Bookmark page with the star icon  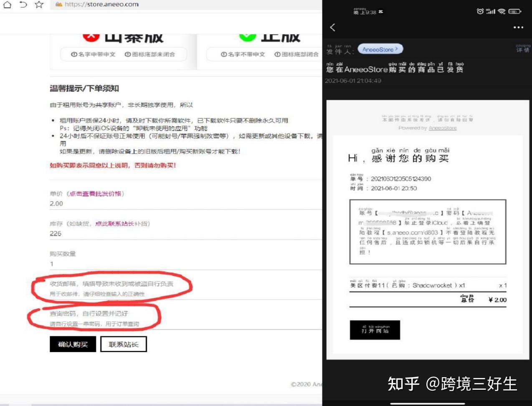[x=39, y=5]
